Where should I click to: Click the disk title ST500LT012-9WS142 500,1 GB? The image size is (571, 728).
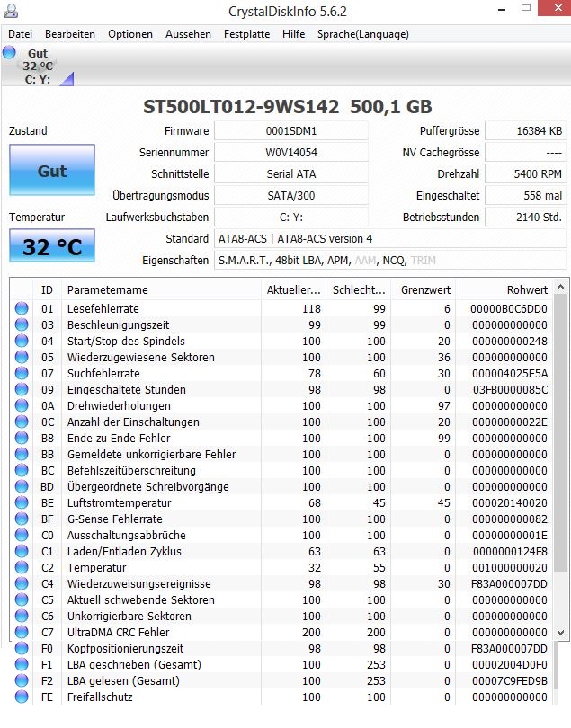(287, 107)
